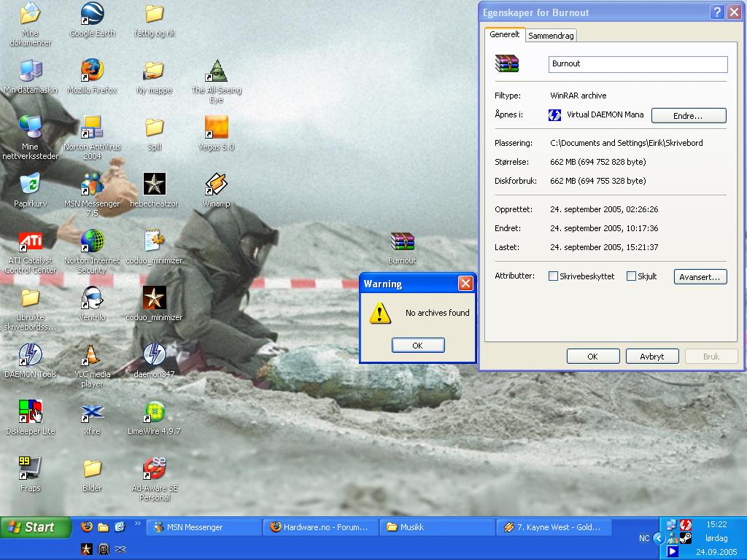Dismiss the Warning dialog with OK
This screenshot has height=560, width=747.
[418, 345]
